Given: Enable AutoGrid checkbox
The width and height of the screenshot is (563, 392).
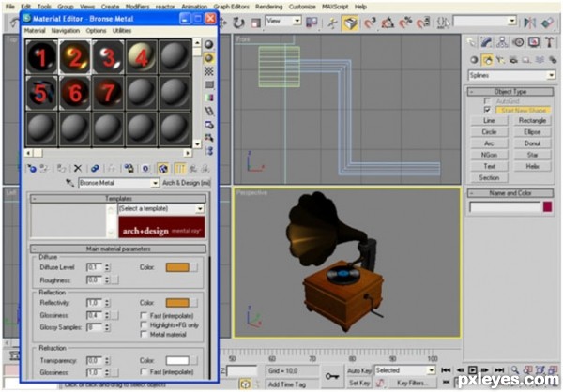Looking at the screenshot, I should point(487,101).
